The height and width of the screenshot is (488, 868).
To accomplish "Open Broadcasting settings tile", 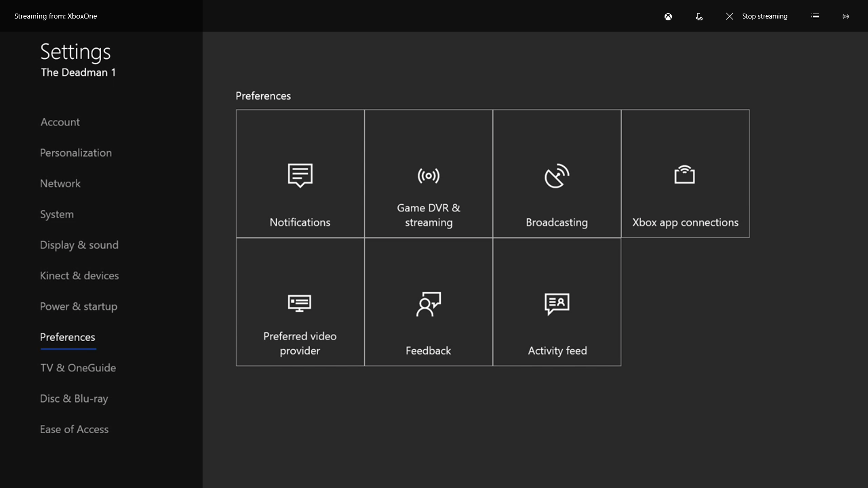I will 557,174.
